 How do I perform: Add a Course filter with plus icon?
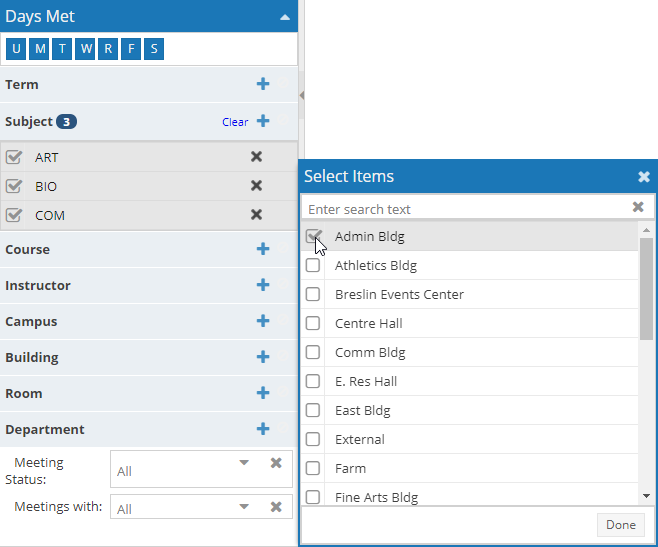click(x=263, y=249)
